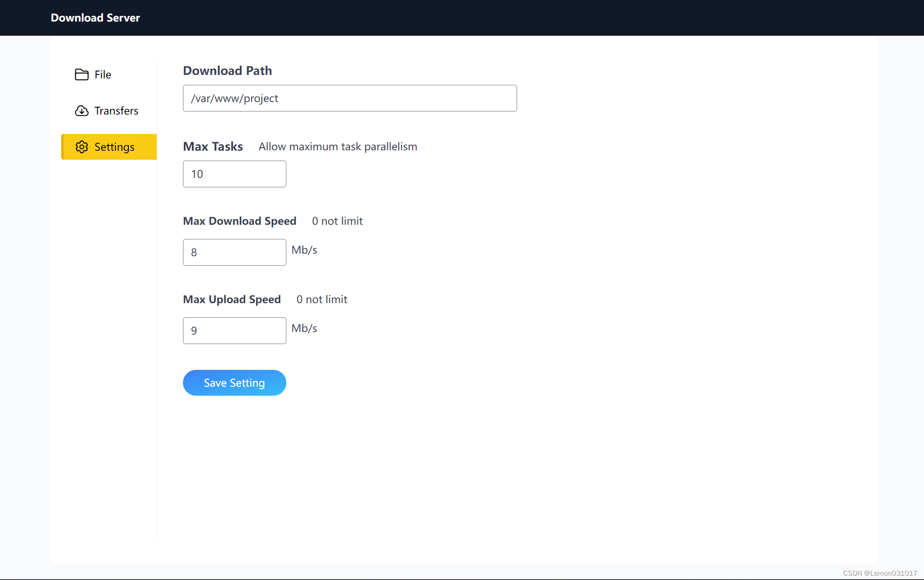This screenshot has height=580, width=924.
Task: Open the File menu item
Action: pyautogui.click(x=102, y=74)
